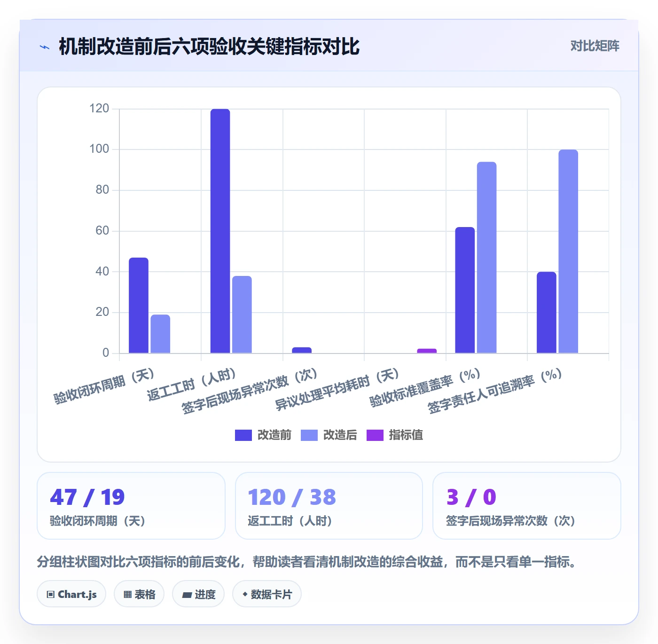Toggle the 指标值 legend item
The height and width of the screenshot is (644, 658).
395,435
